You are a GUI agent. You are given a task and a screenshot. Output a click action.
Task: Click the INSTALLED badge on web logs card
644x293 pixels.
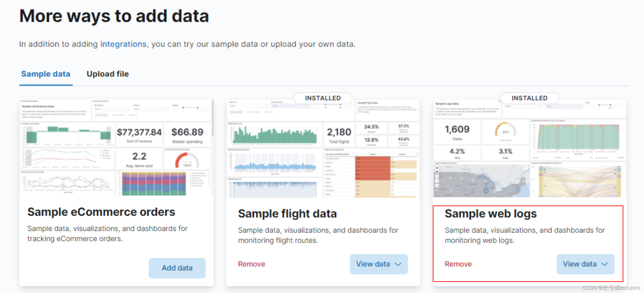530,98
